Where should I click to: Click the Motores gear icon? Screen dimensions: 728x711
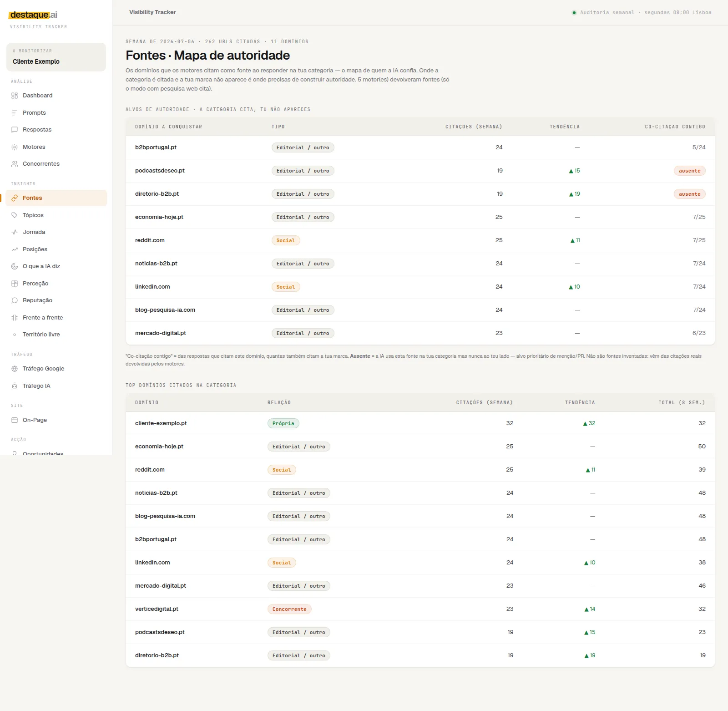coord(15,147)
